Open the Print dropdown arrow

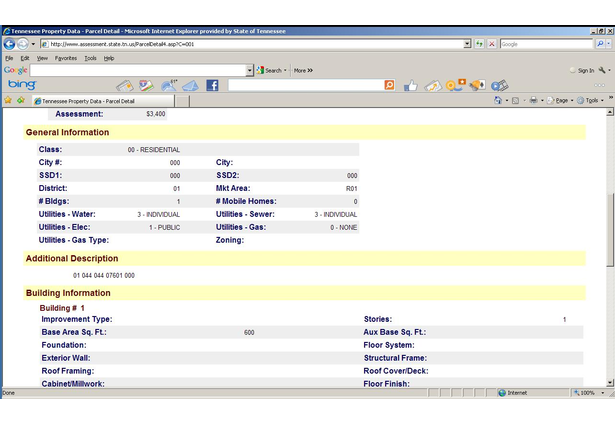click(542, 101)
